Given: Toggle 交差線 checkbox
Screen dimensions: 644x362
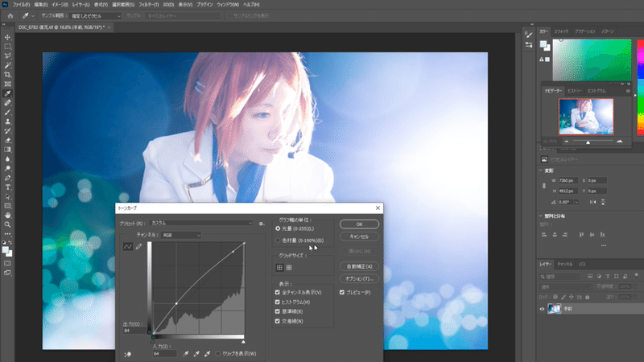Looking at the screenshot, I should pos(277,321).
